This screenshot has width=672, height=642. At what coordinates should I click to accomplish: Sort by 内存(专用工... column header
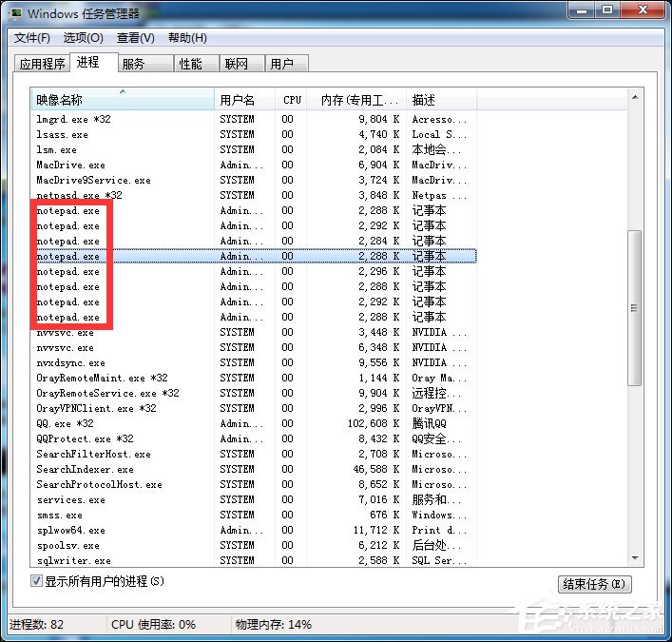pyautogui.click(x=357, y=100)
